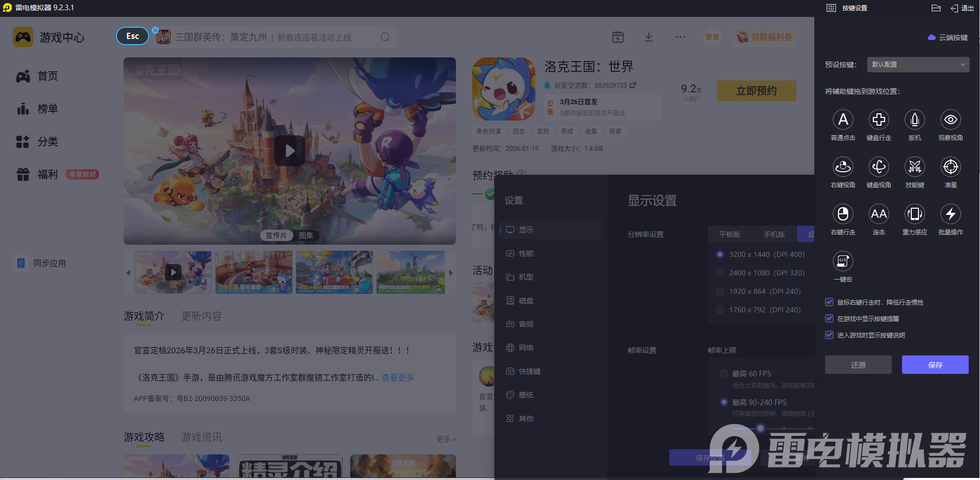Open 云端按键 cloud key configs

[948, 37]
